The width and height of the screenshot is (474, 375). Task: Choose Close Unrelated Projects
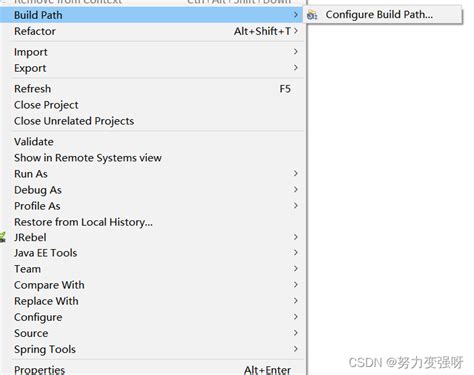153,121
